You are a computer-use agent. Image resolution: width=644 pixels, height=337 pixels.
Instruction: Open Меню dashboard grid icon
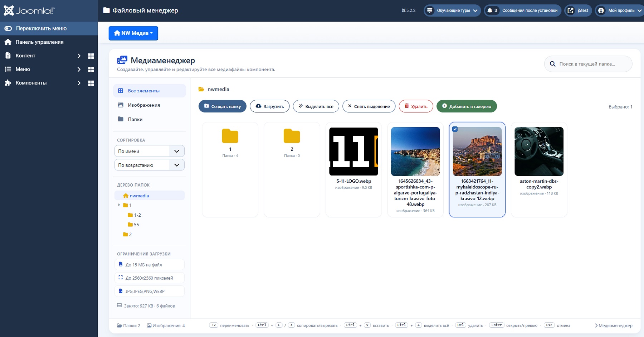tap(91, 69)
